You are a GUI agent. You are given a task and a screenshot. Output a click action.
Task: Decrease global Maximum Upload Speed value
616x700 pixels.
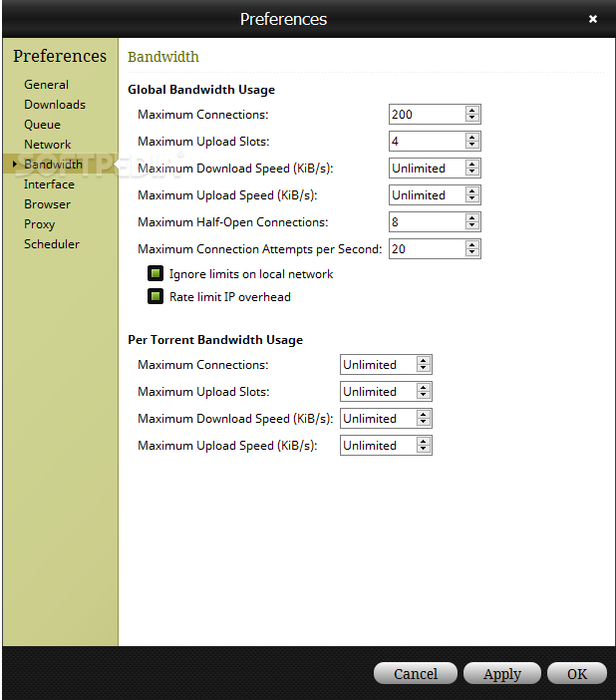(x=471, y=198)
